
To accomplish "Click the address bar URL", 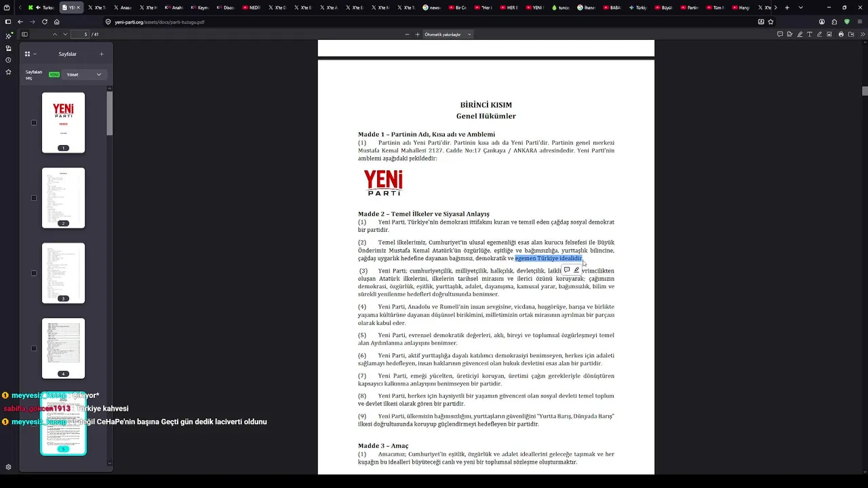I will [159, 22].
